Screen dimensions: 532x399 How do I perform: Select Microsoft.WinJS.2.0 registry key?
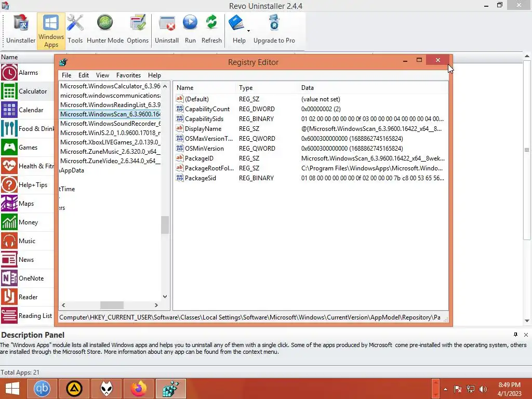coord(110,132)
